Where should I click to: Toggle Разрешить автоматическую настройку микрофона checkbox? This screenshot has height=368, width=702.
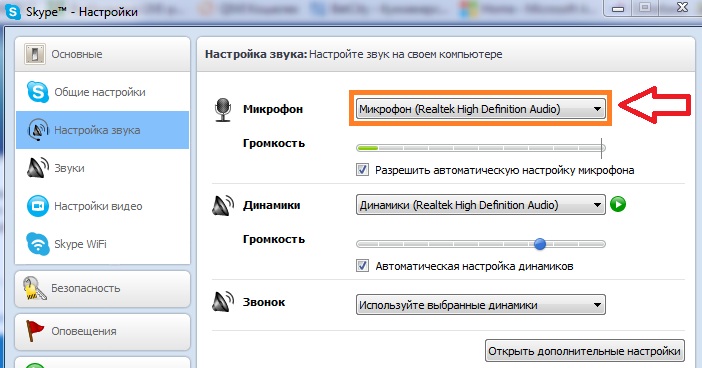tap(362, 170)
